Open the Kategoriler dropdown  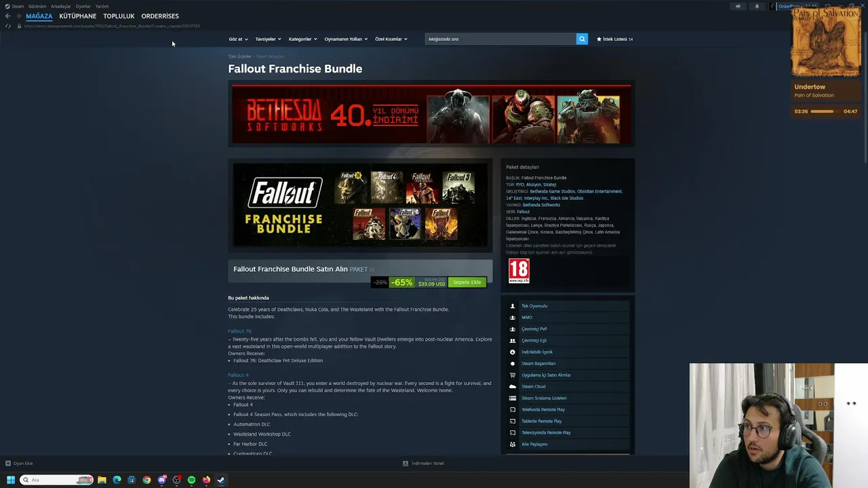(303, 39)
